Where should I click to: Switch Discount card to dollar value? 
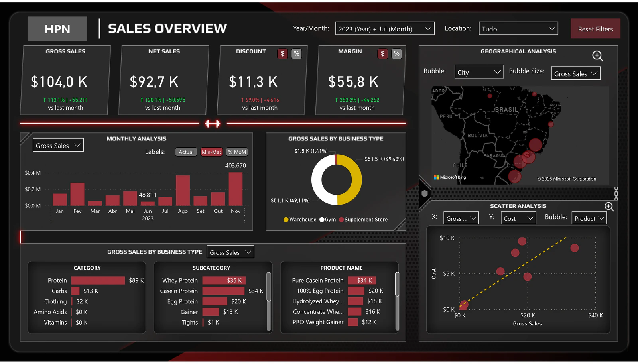click(x=283, y=54)
